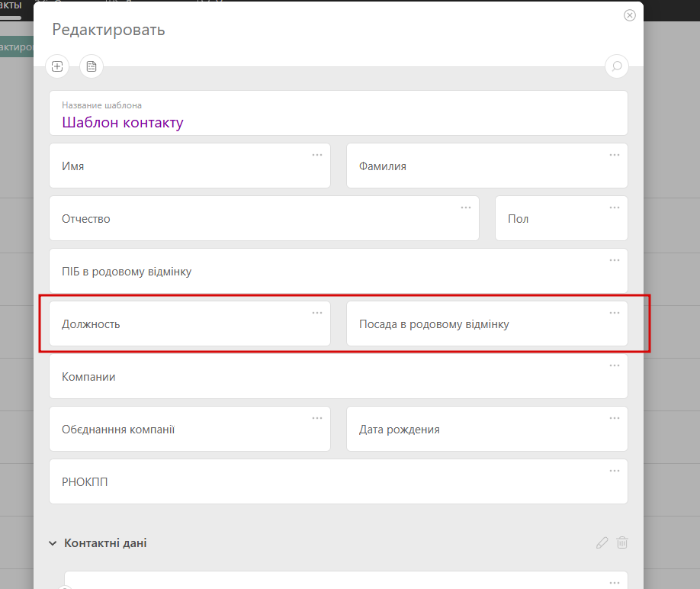Edit Контактні дані section with pencil icon

tap(602, 543)
